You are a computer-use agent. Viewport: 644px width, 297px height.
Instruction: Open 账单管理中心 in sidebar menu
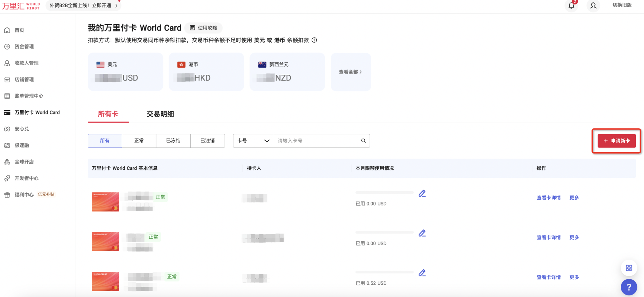pyautogui.click(x=29, y=96)
